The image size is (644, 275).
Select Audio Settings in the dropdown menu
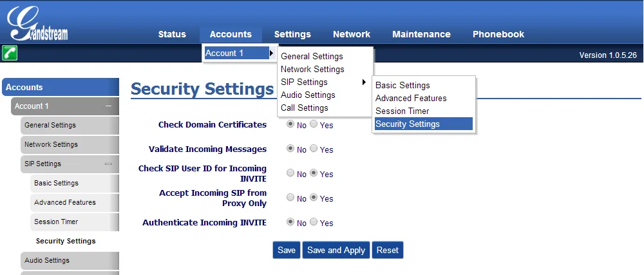click(308, 95)
